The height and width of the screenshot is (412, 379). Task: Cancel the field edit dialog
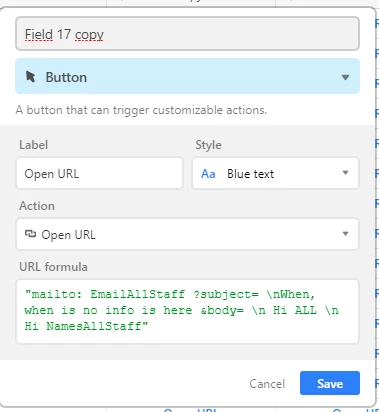pos(267,384)
